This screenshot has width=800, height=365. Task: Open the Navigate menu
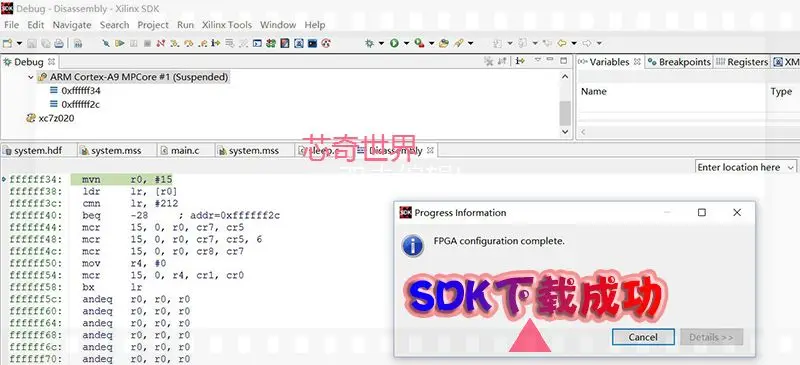coord(72,25)
